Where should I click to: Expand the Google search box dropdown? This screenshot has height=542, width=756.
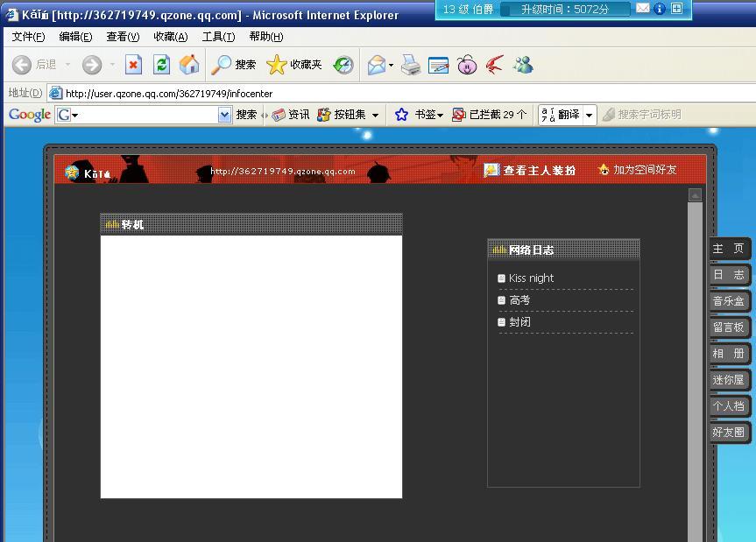tap(224, 115)
